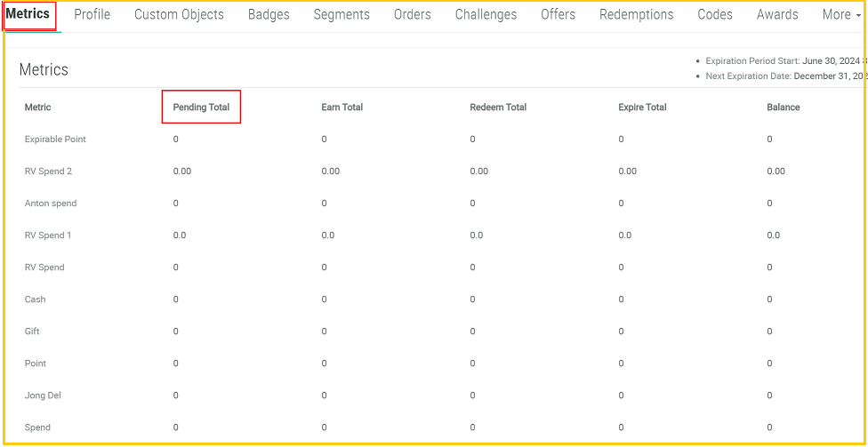Viewport: 868px width, 447px height.
Task: Switch to the Challenges tab
Action: [x=486, y=14]
